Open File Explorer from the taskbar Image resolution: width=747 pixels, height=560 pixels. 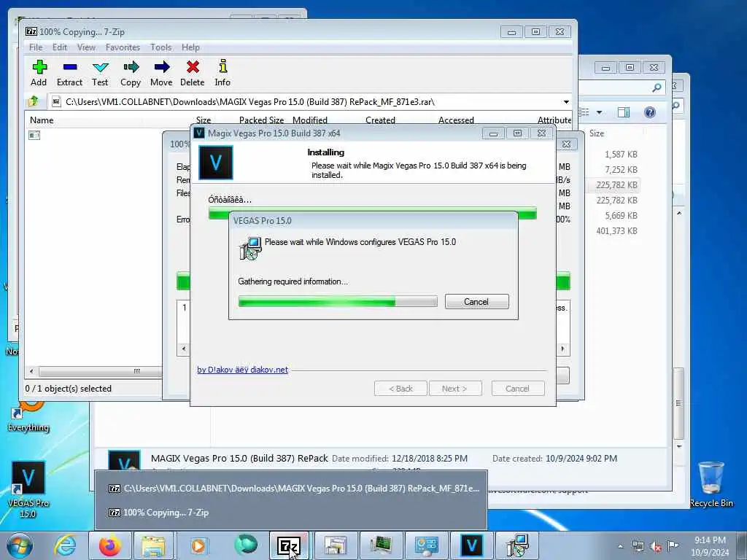[x=153, y=545]
